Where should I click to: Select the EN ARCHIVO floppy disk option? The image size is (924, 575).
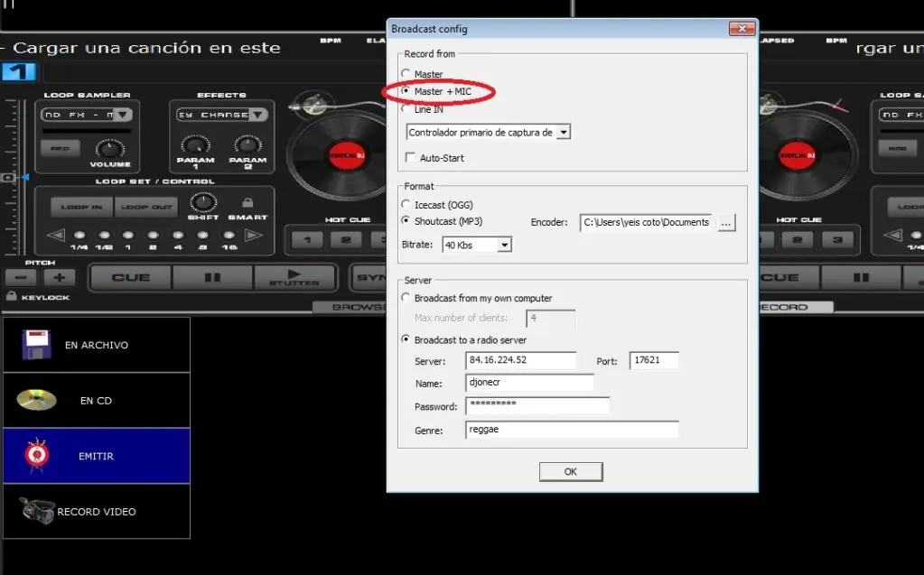[x=97, y=345]
